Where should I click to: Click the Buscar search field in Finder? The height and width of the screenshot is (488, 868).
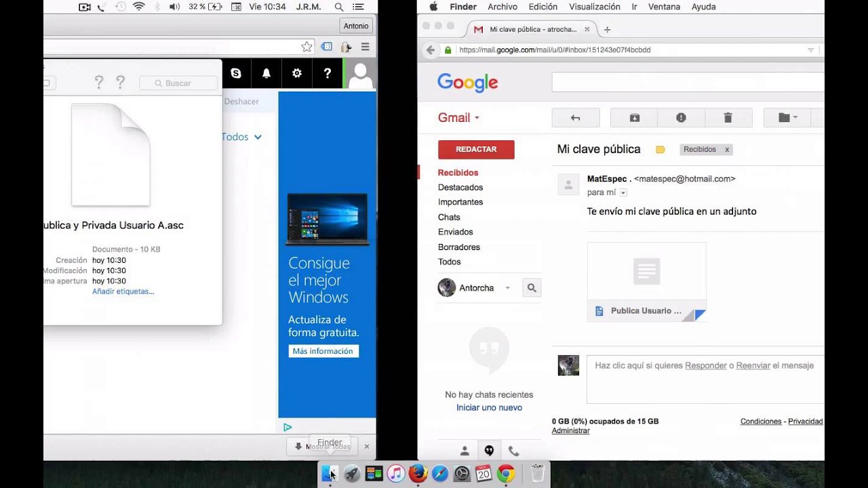[180, 83]
